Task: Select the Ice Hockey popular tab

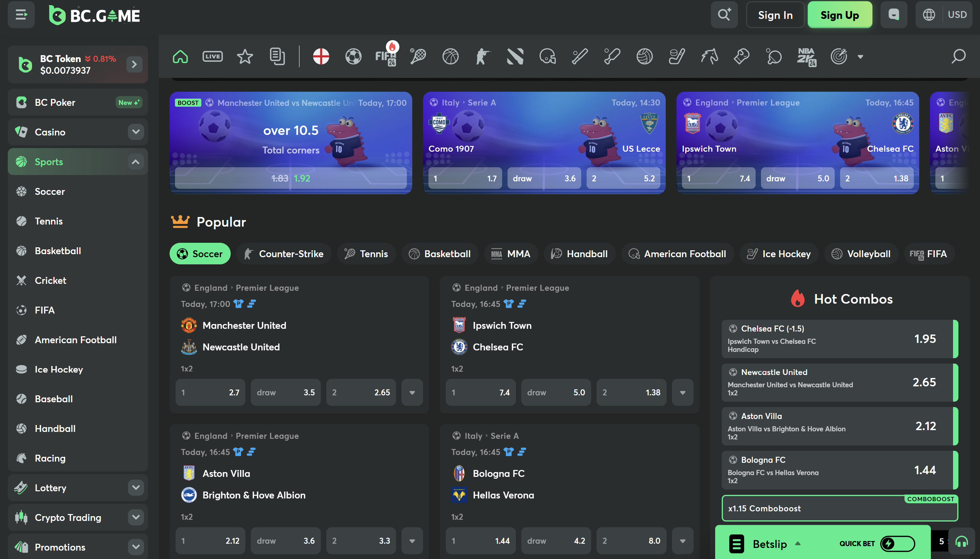Action: click(779, 254)
